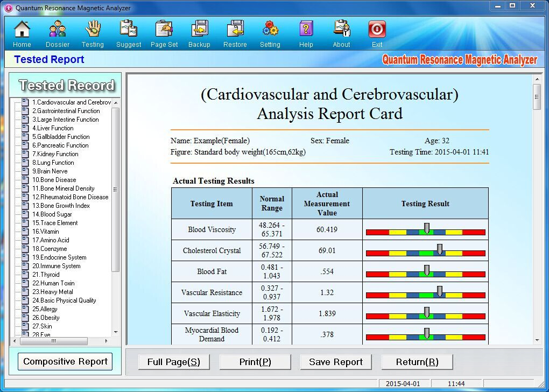Select the Liver Function report

[x=50, y=128]
